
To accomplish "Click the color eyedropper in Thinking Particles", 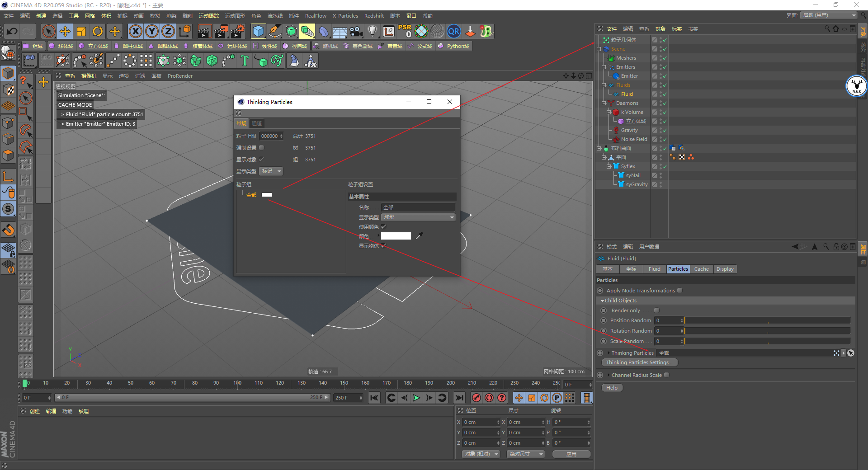I will click(419, 236).
